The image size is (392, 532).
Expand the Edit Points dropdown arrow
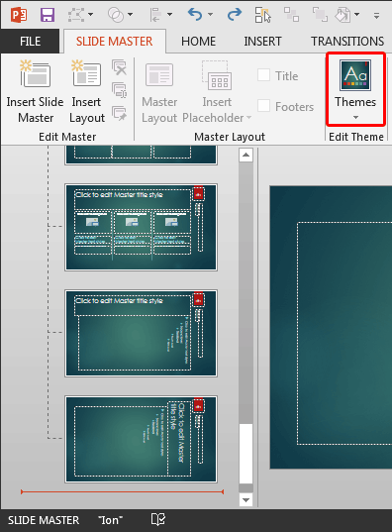click(x=90, y=15)
